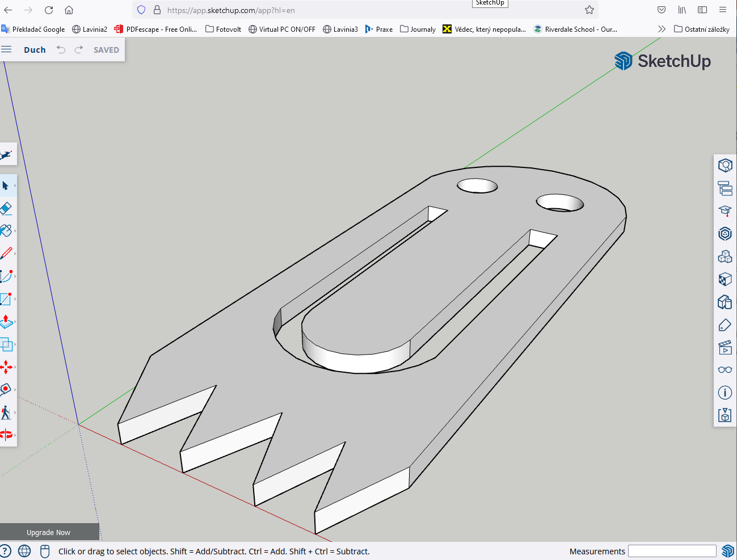Redo the last undone action
This screenshot has width=737, height=560.
(x=79, y=50)
